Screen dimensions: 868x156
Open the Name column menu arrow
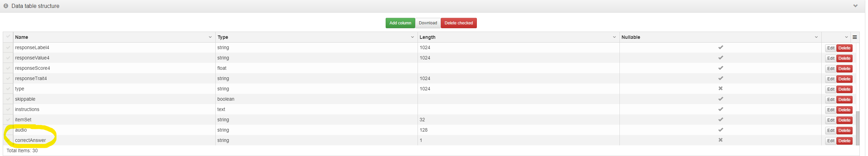pyautogui.click(x=210, y=37)
